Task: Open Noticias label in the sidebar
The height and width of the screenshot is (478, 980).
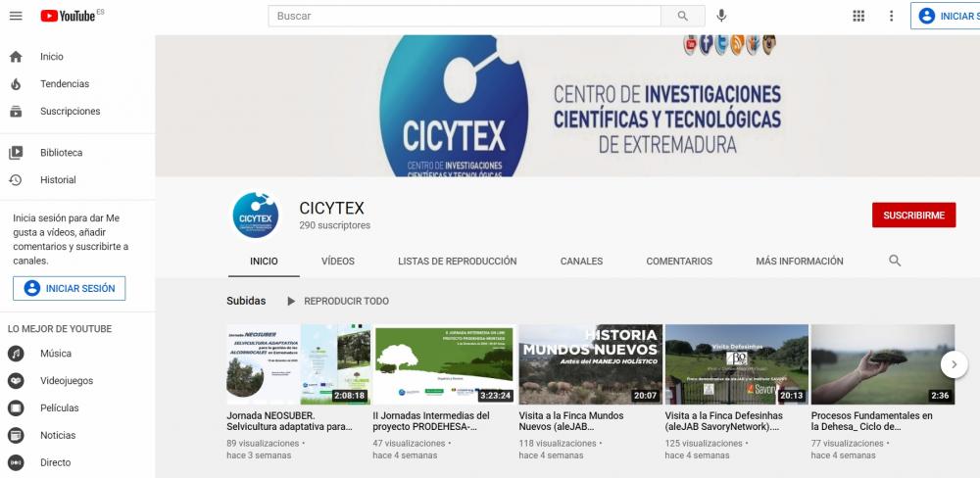Action: point(58,436)
